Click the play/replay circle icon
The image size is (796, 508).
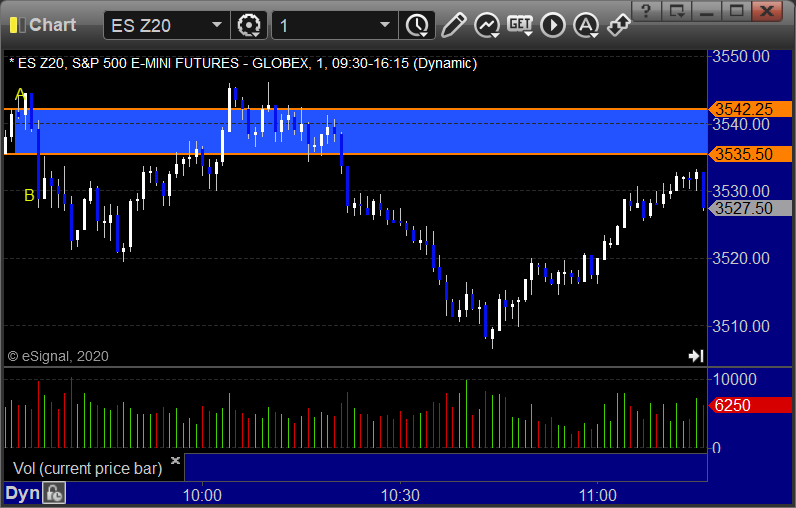click(x=553, y=25)
